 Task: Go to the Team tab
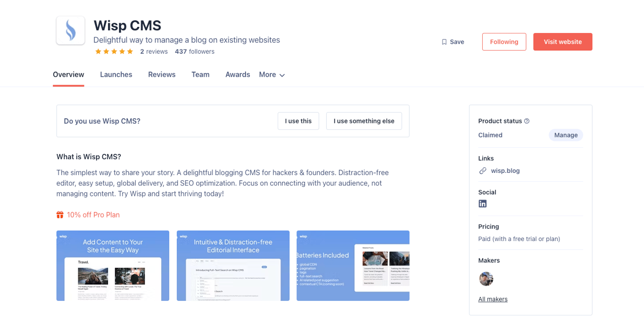point(200,74)
